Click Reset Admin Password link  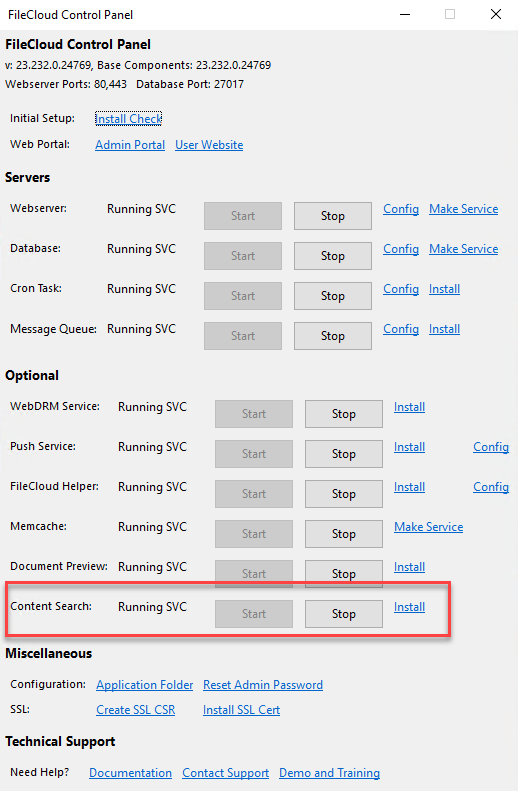263,685
